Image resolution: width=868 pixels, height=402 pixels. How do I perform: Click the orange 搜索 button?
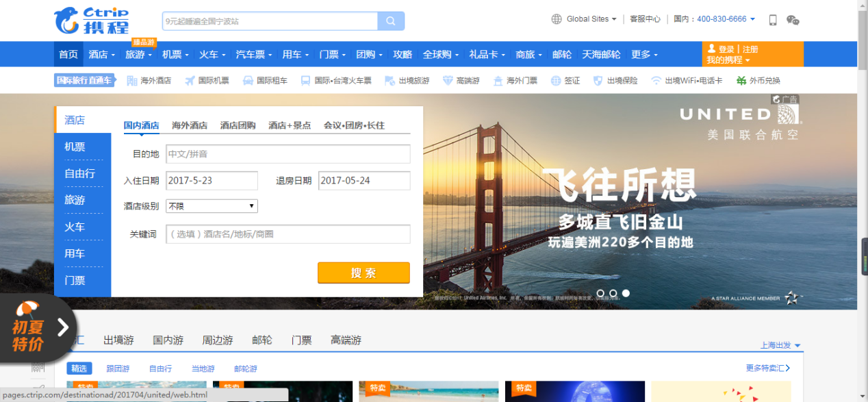click(363, 273)
